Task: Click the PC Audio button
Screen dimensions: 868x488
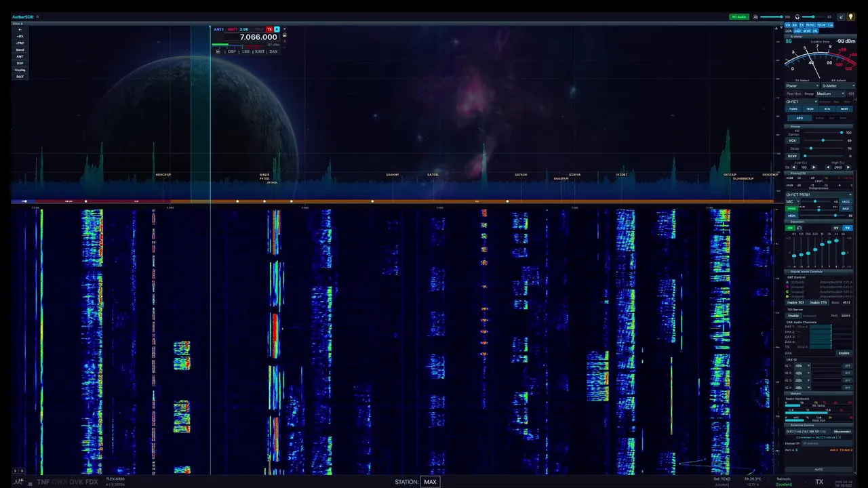Action: [x=739, y=17]
